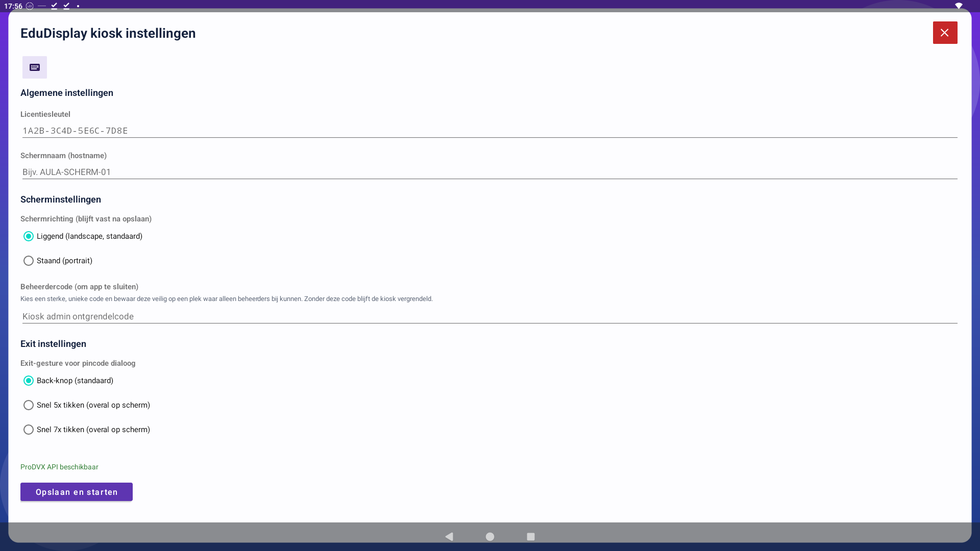Click the Exit instellingen heading

coord(53,344)
